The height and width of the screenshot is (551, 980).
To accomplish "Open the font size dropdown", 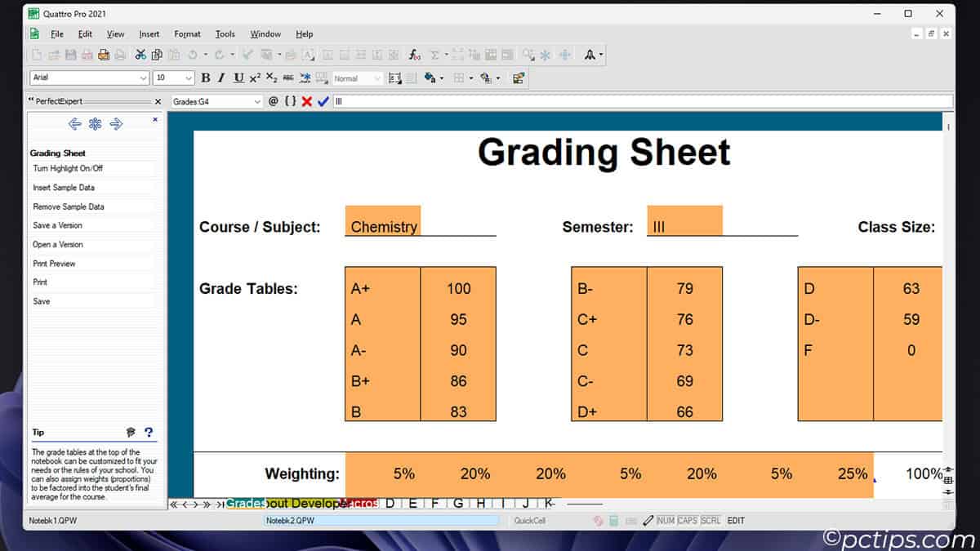I will tap(186, 78).
